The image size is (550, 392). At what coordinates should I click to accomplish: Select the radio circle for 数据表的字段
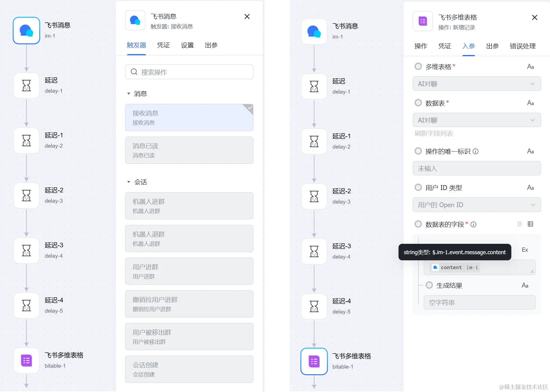pyautogui.click(x=418, y=224)
